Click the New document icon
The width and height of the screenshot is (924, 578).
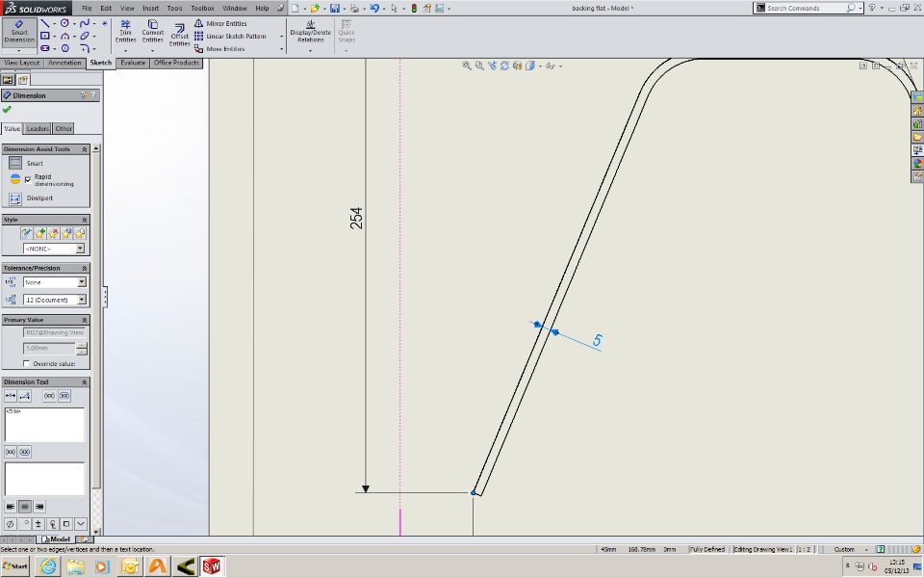pyautogui.click(x=295, y=9)
